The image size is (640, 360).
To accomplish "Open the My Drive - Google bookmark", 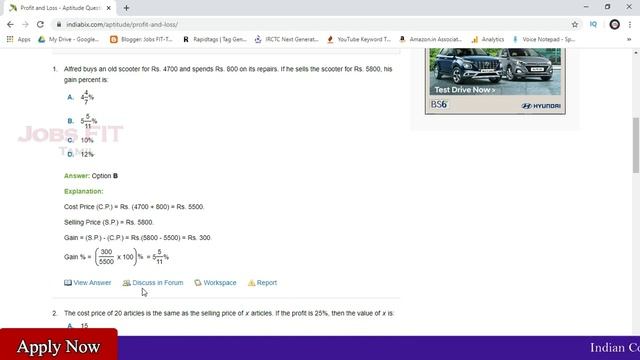I will point(69,39).
